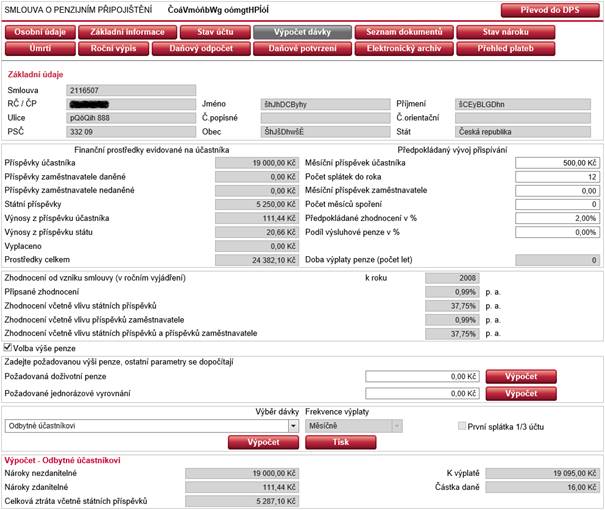This screenshot has height=510, width=605.
Task: Open the Osobní údaje tab
Action: coord(36,32)
